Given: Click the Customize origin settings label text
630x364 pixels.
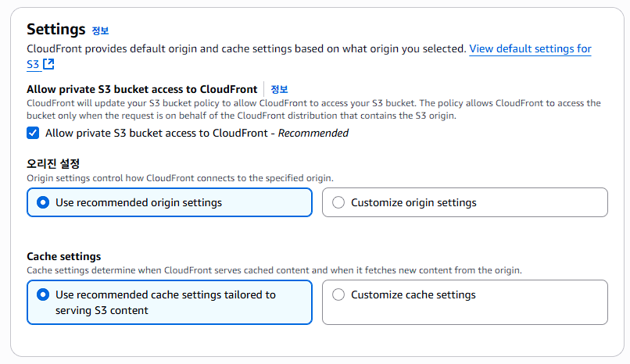Looking at the screenshot, I should 413,202.
